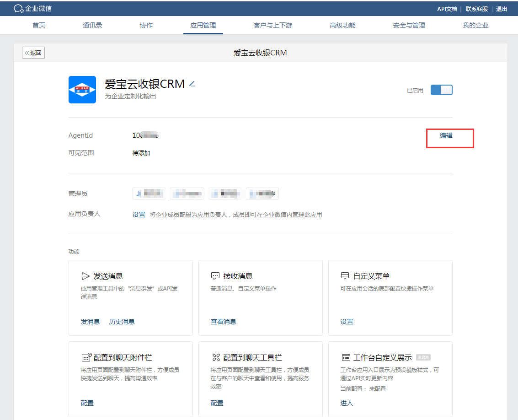Go to the 我的企业 tab

(475, 25)
